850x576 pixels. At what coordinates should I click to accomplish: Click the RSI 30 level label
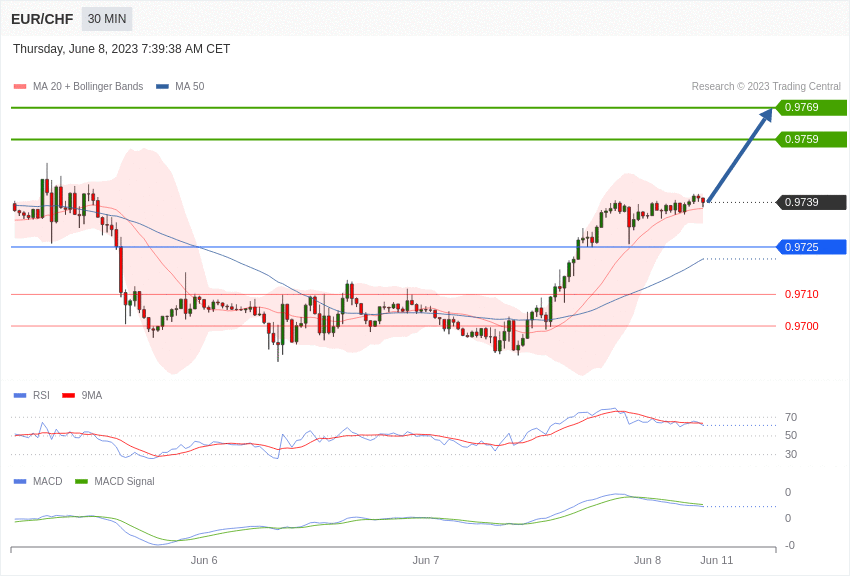tap(791, 454)
